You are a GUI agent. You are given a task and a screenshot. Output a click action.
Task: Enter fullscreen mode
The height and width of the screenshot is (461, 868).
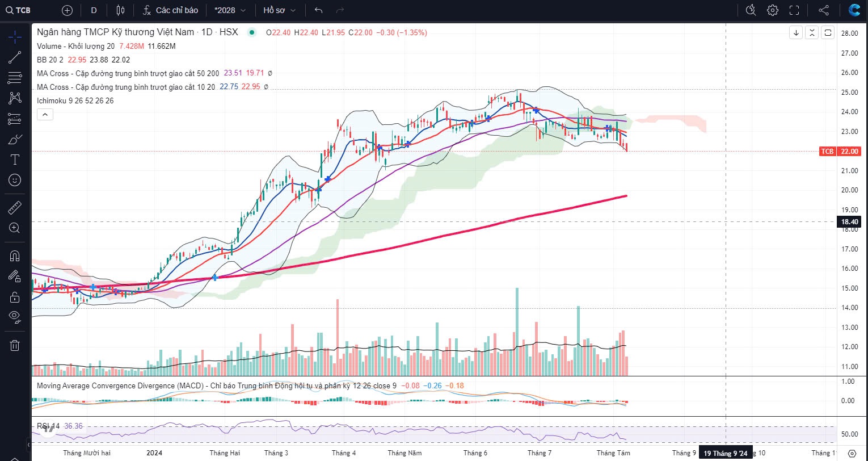[x=794, y=10]
